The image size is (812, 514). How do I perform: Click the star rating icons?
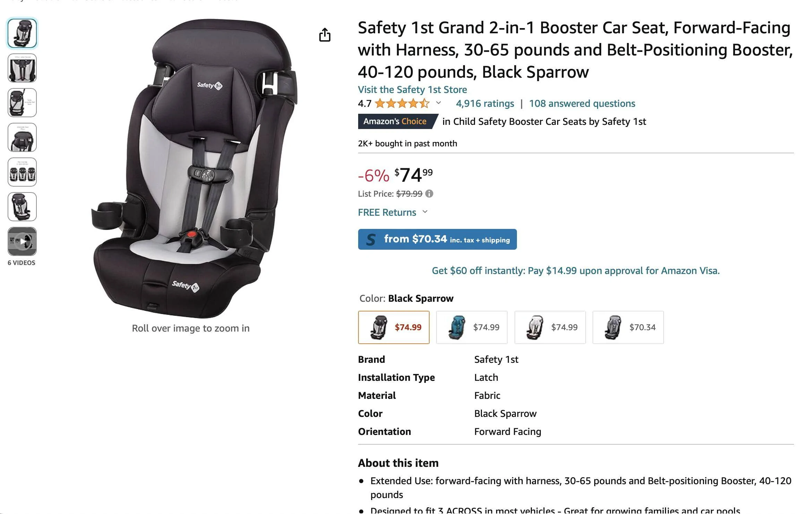coord(402,103)
